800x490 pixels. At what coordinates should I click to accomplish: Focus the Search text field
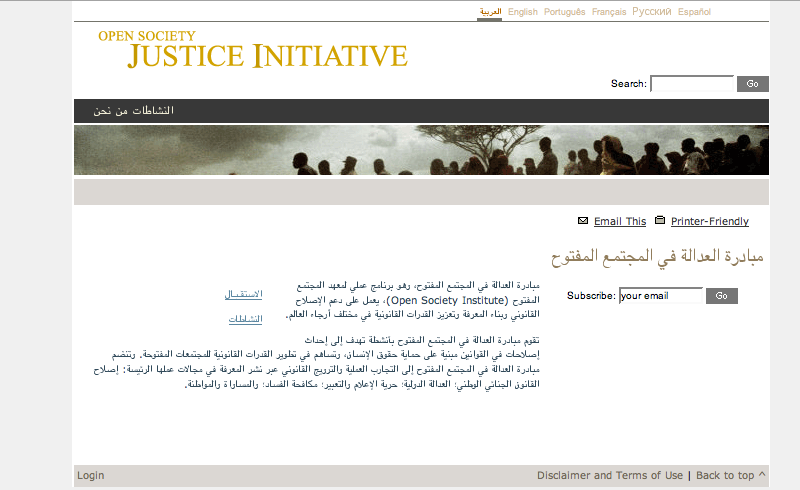pos(692,84)
